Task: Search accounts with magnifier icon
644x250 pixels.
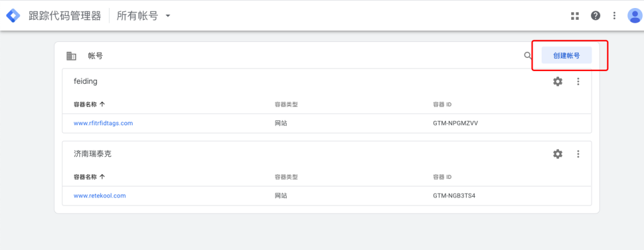Action: [x=528, y=56]
